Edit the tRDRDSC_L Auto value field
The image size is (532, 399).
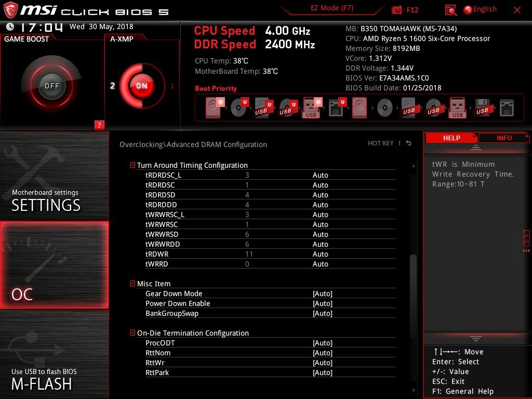tap(320, 175)
